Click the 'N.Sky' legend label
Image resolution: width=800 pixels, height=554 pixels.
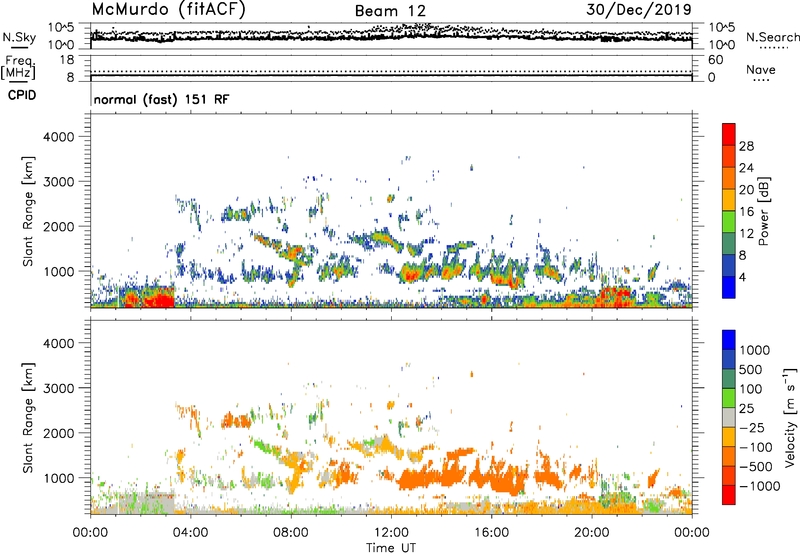tap(19, 37)
